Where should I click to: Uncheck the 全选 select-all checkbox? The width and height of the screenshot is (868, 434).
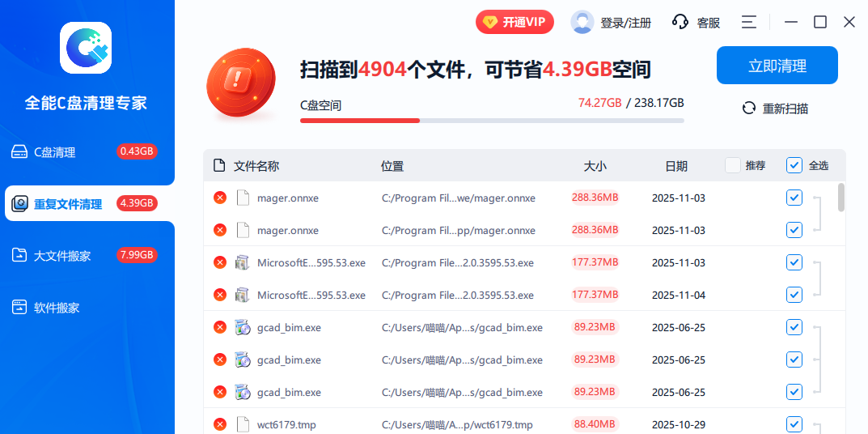(x=794, y=165)
